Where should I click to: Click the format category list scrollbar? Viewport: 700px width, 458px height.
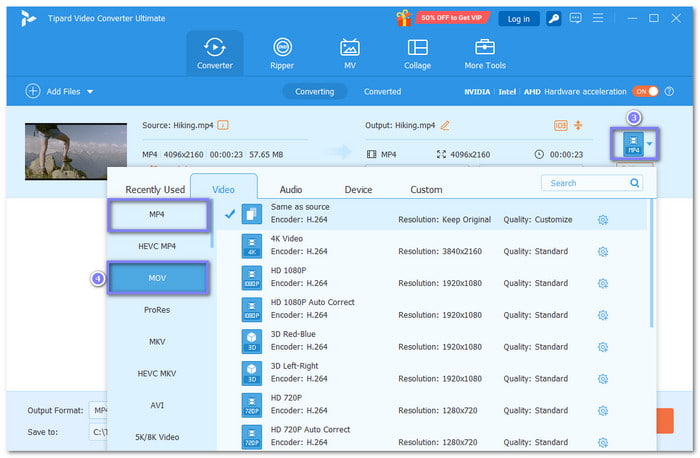(212, 223)
